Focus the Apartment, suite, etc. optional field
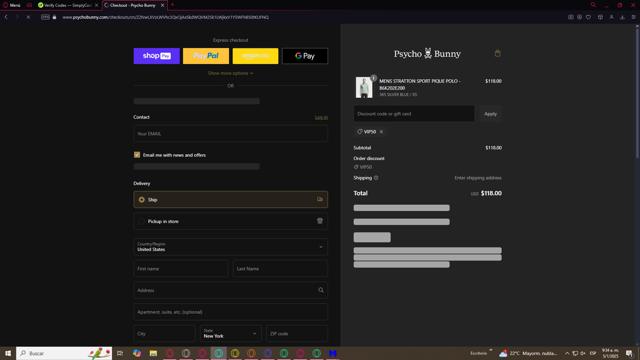The height and width of the screenshot is (360, 640). [x=230, y=312]
